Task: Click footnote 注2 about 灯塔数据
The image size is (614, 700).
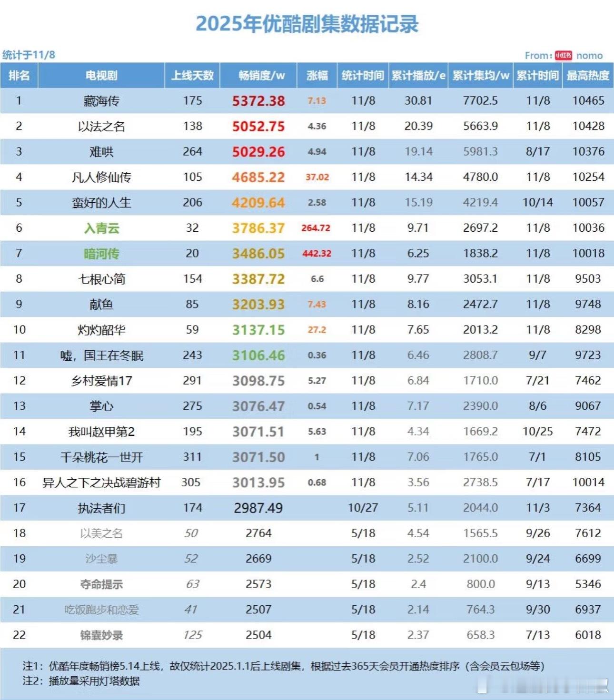Action: (x=81, y=681)
